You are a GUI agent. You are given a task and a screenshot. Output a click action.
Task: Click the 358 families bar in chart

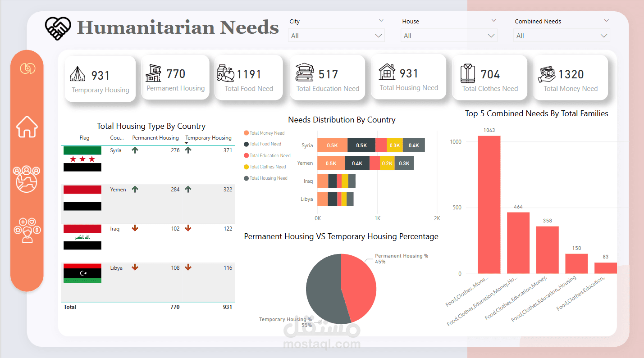point(547,250)
